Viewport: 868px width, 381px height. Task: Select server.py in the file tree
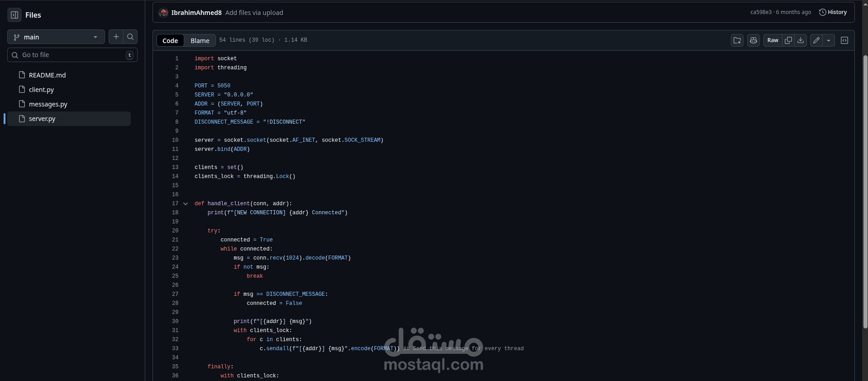point(69,119)
